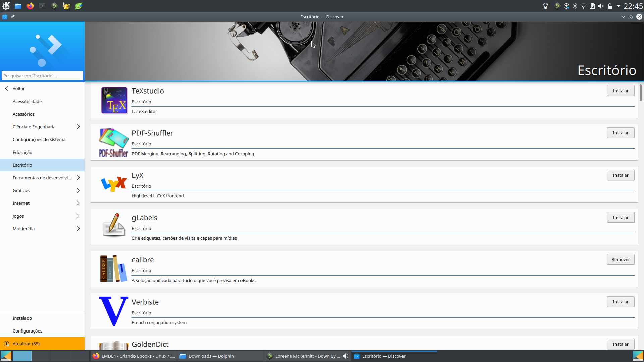
Task: Mute audio icon on Loreena McKennitt task
Action: coord(346,356)
